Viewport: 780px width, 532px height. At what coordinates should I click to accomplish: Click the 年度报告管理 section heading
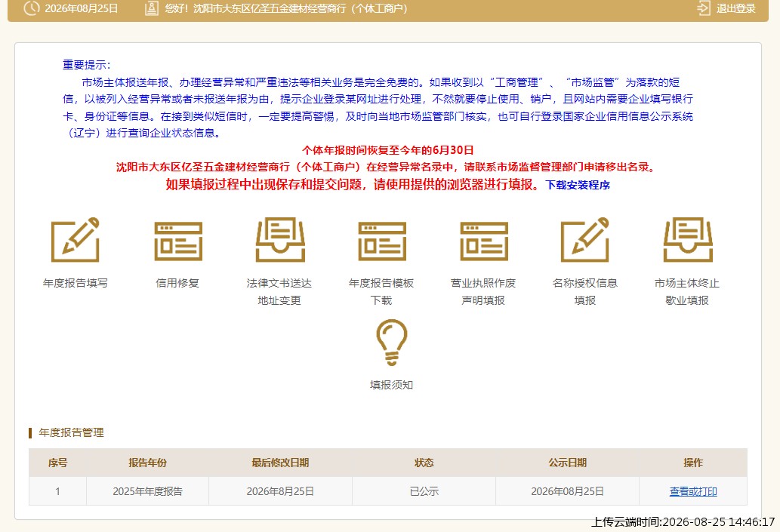(71, 432)
